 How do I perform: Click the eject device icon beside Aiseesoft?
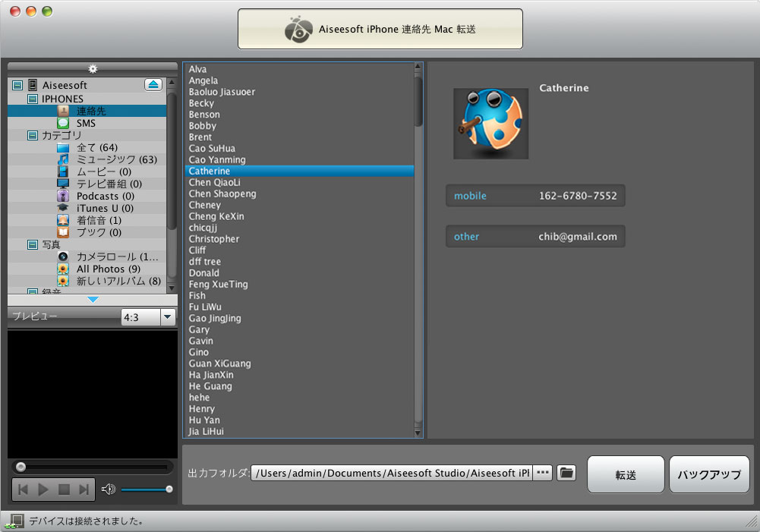(x=153, y=85)
